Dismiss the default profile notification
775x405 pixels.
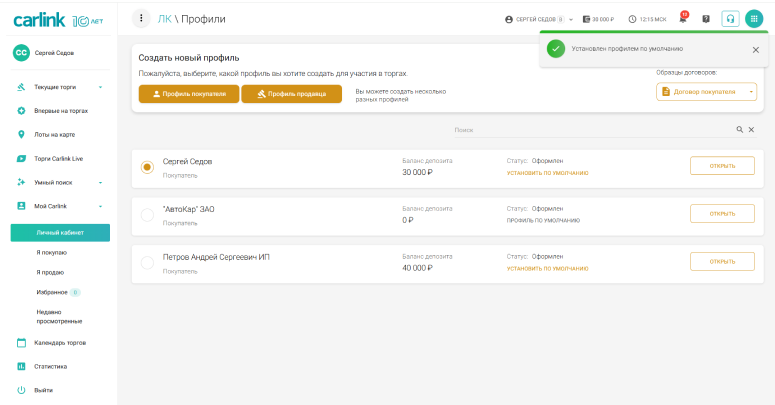click(x=755, y=49)
